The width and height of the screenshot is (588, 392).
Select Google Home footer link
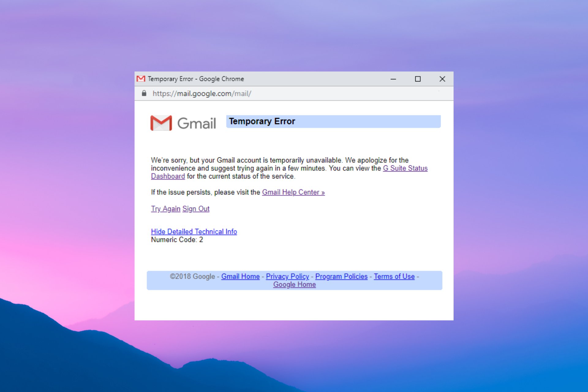click(294, 284)
